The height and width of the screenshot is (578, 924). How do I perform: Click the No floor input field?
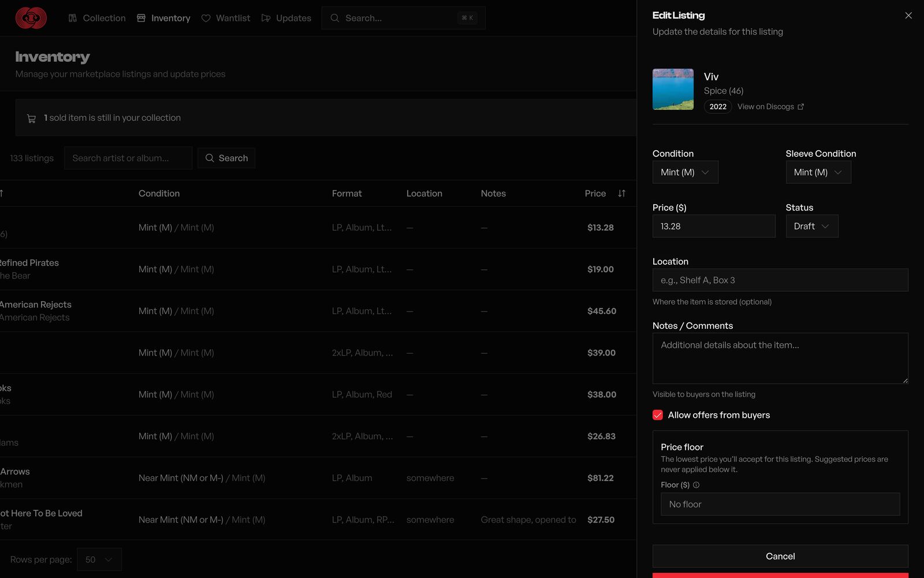[x=780, y=504]
